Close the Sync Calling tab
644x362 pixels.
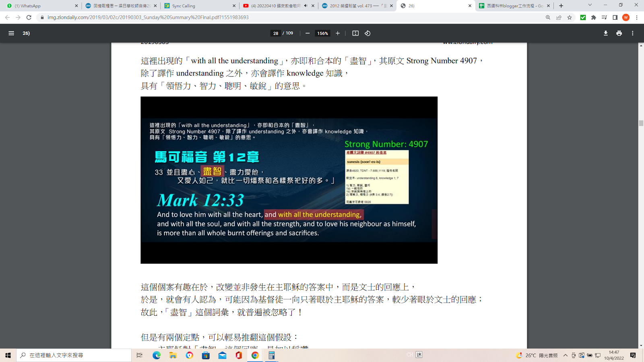tap(234, 6)
